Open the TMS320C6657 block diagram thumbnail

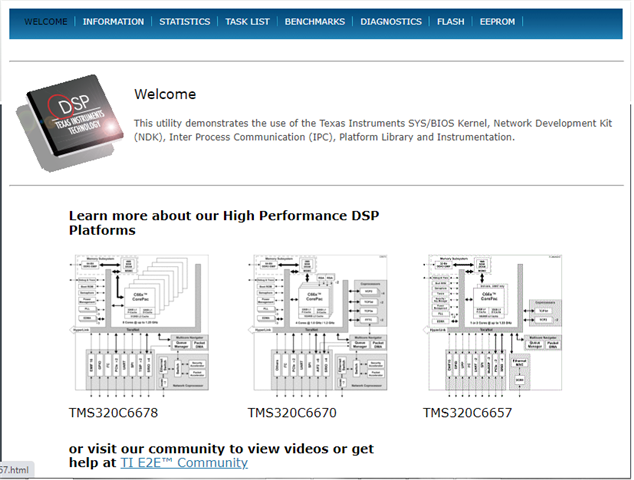pyautogui.click(x=493, y=325)
